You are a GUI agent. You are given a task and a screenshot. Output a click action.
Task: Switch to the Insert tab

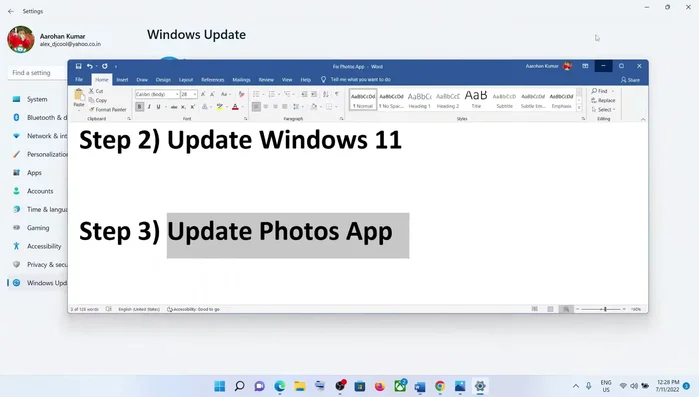122,80
